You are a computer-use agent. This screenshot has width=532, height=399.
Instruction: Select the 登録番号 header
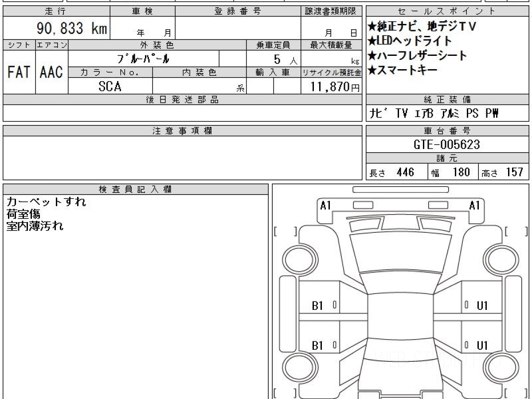[238, 12]
